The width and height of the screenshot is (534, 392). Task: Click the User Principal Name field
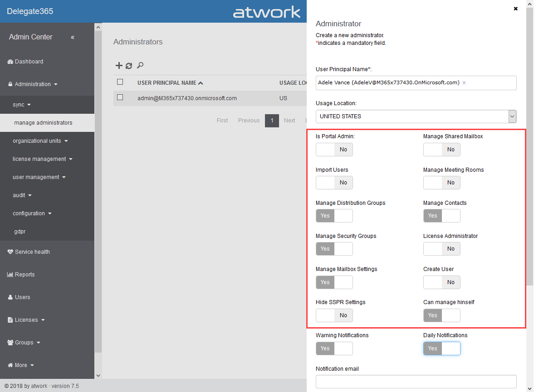tap(416, 82)
